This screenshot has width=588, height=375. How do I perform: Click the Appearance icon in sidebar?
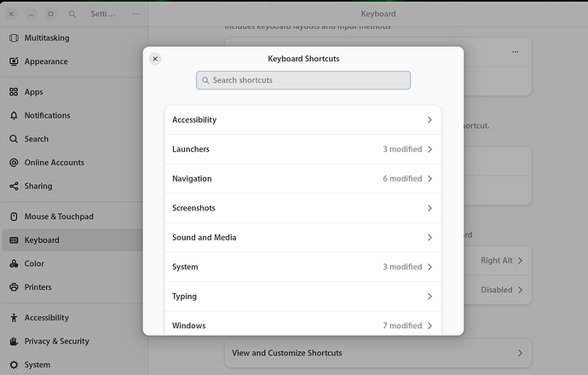pyautogui.click(x=14, y=61)
